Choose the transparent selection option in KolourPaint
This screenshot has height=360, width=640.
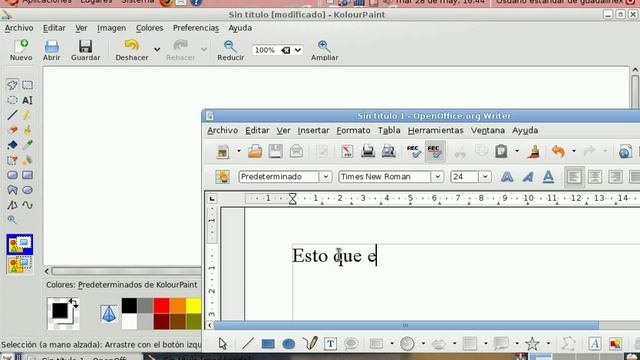click(x=20, y=265)
